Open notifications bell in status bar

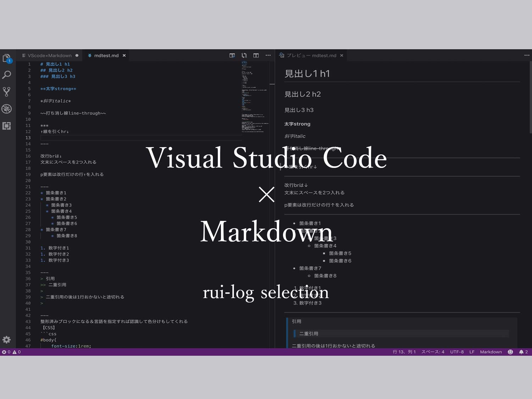523,352
